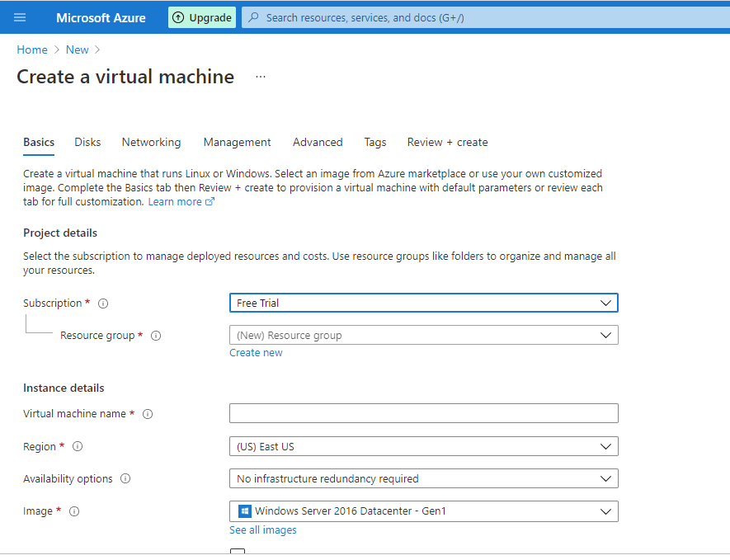This screenshot has width=730, height=560.
Task: Click the Project details heading
Action: tap(60, 233)
